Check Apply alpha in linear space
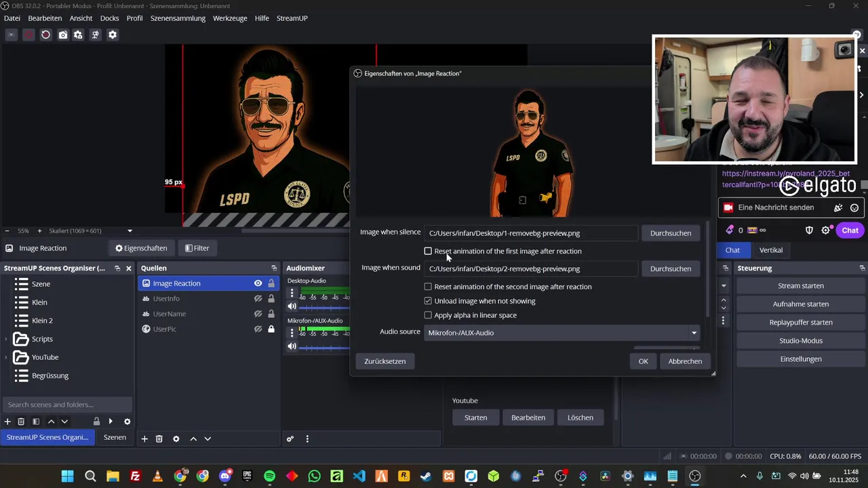Image resolution: width=868 pixels, height=488 pixels. [x=428, y=315]
